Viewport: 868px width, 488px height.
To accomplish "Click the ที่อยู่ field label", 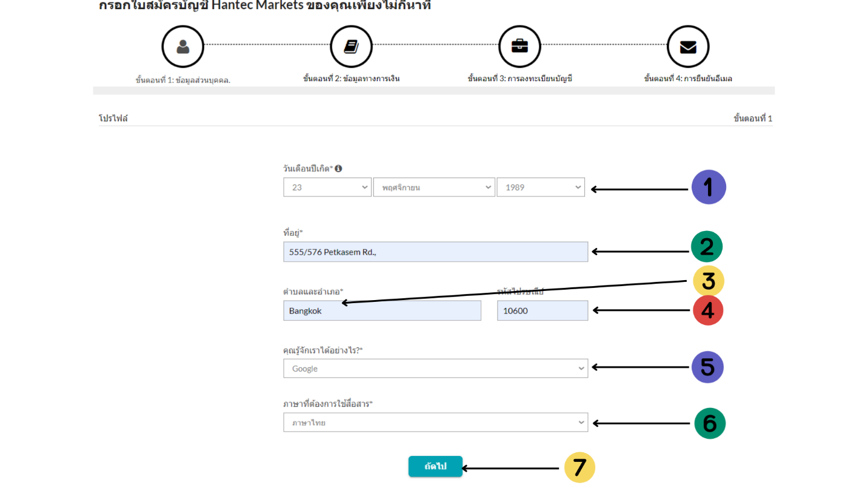I will [x=293, y=233].
